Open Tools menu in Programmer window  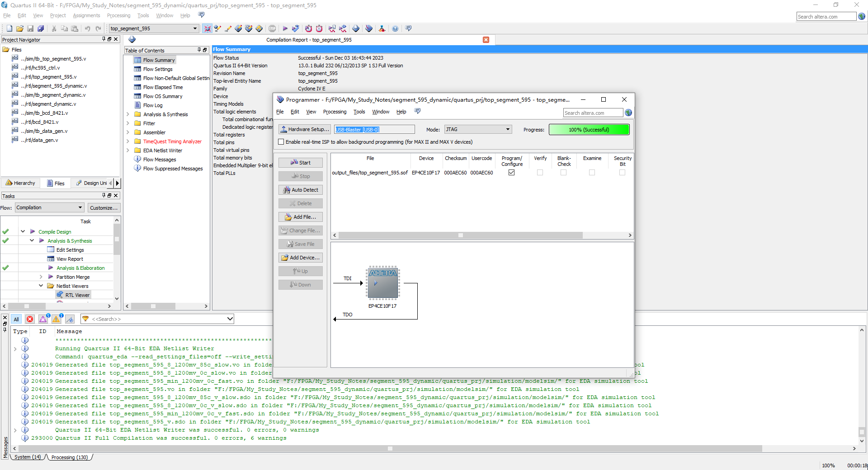pos(359,112)
